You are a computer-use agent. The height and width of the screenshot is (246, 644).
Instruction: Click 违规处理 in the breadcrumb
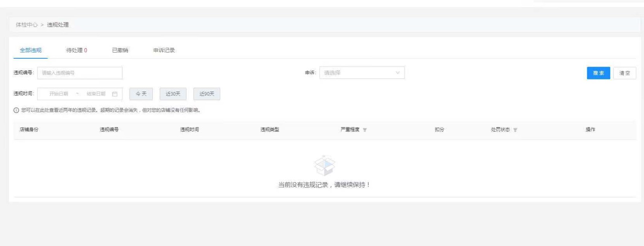tap(58, 25)
